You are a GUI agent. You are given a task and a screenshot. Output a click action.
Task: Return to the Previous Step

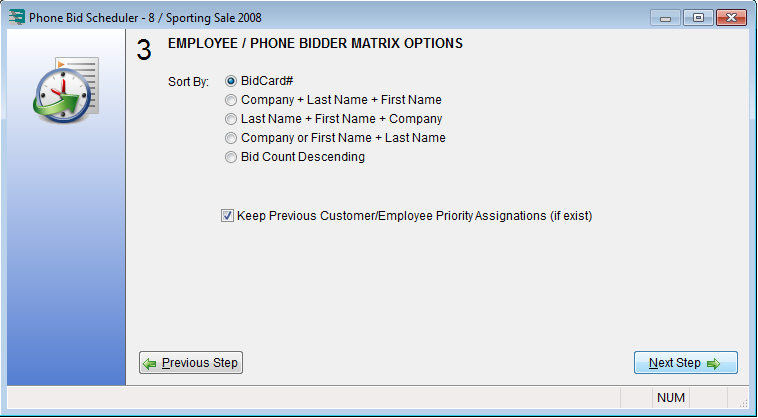coord(191,363)
